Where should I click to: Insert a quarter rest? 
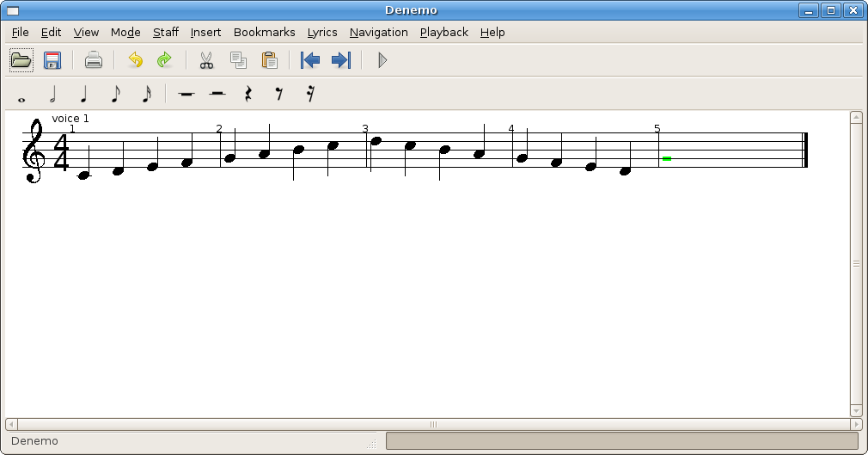(x=248, y=94)
